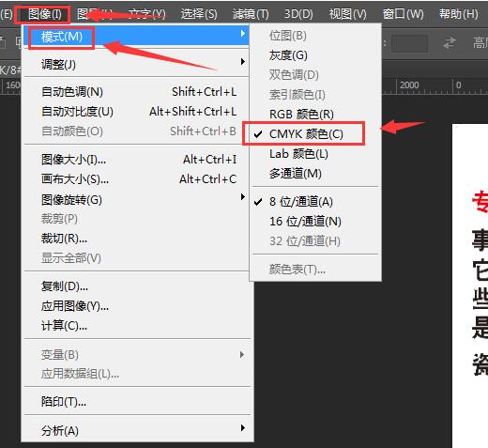
Task: Switch mode to 灰度(G)
Action: pos(316,55)
